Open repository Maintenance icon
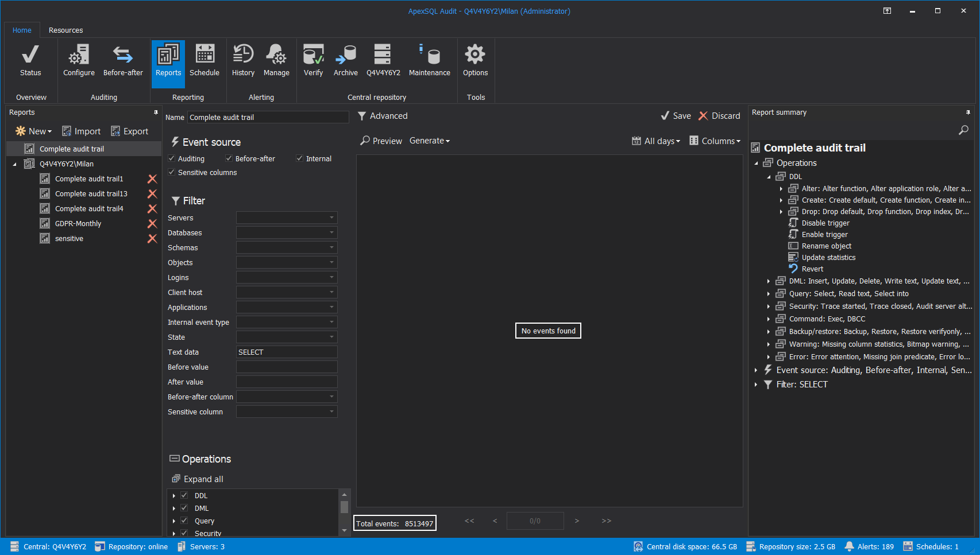980x555 pixels. coord(430,60)
